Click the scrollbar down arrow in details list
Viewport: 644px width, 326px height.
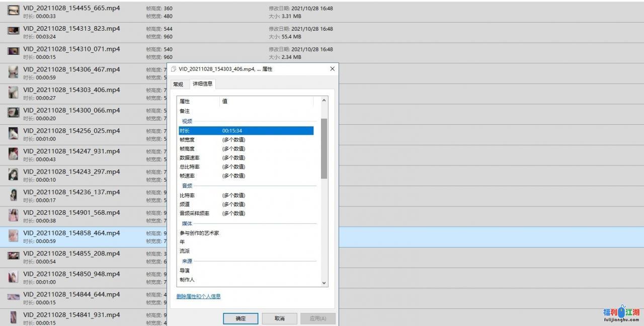click(324, 283)
